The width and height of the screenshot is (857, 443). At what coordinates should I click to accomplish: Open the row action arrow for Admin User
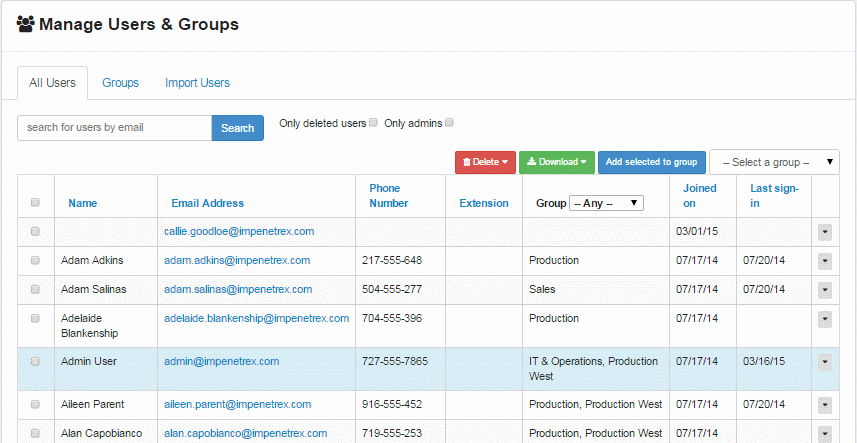pyautogui.click(x=825, y=362)
